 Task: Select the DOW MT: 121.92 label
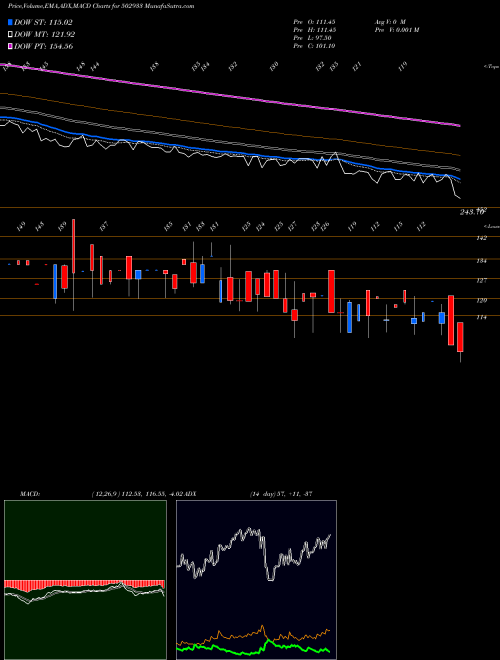tap(45, 35)
